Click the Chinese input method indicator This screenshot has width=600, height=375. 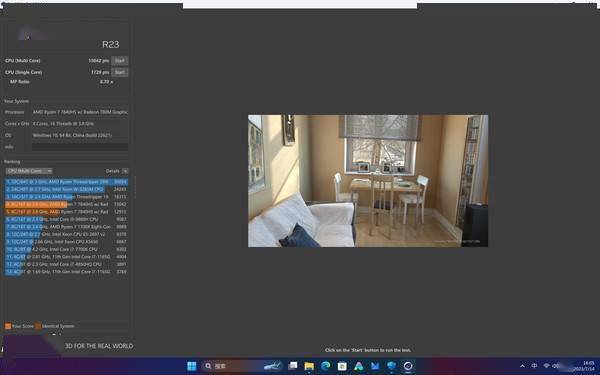pos(534,366)
